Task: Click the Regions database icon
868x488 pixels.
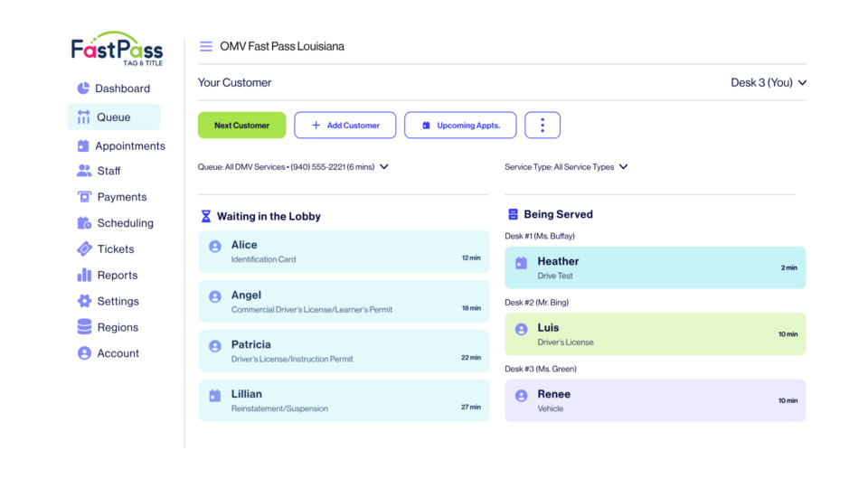Action: click(84, 327)
